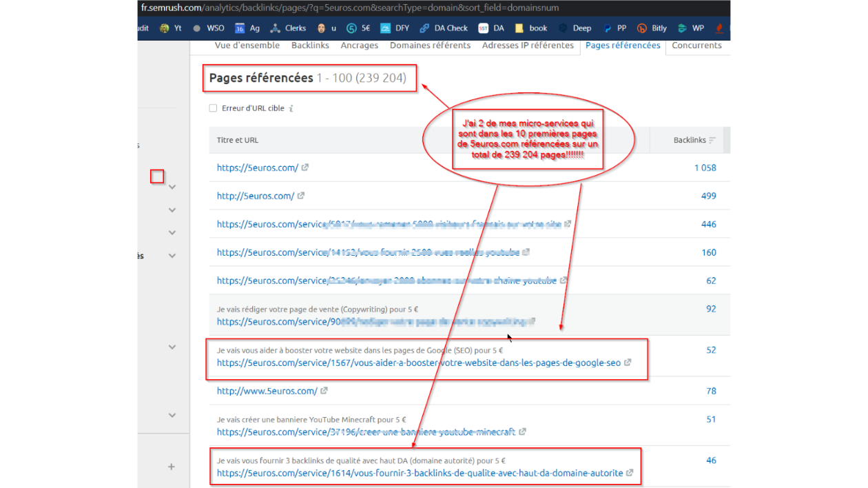Tick the Erreur d'URL cible checkbox
This screenshot has width=868, height=488.
[x=213, y=108]
